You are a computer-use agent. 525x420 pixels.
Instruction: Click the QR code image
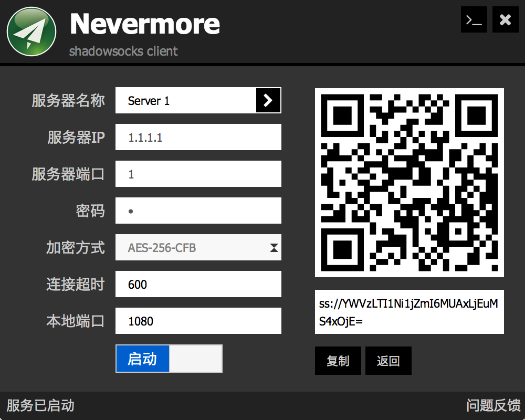click(409, 183)
